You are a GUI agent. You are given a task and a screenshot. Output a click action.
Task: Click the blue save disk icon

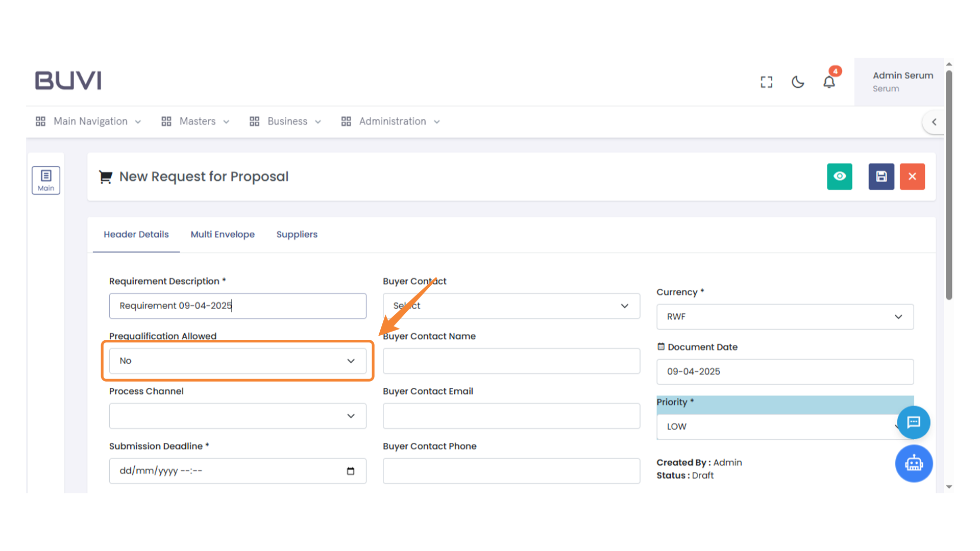pos(881,177)
